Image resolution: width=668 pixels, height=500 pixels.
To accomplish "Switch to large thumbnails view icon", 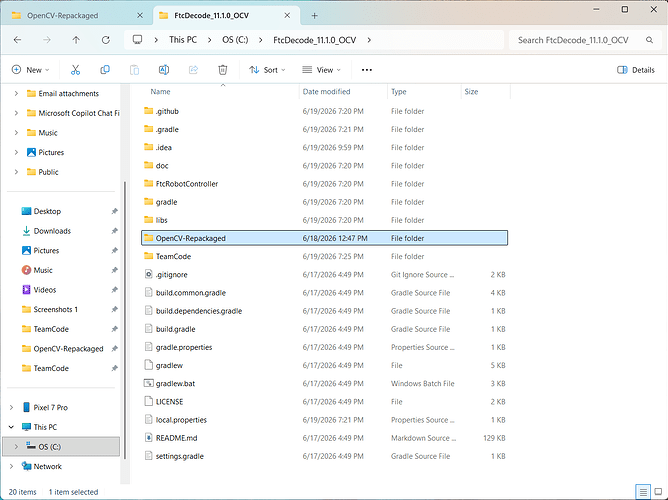I will click(658, 491).
